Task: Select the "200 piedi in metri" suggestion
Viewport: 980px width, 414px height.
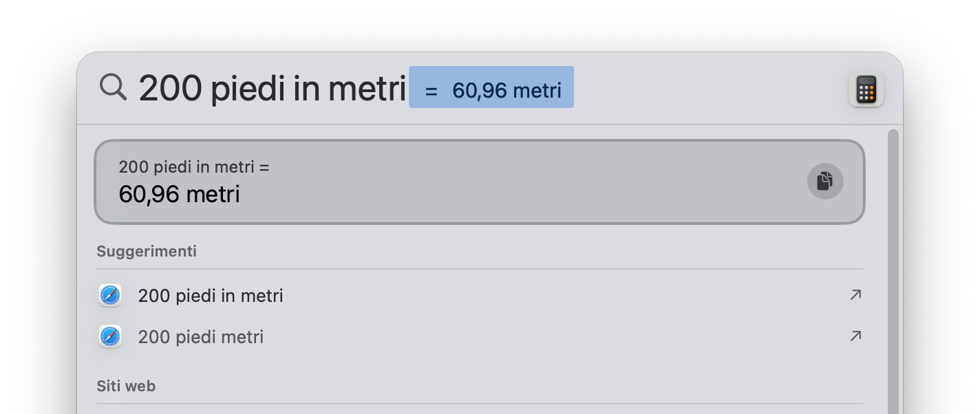Action: click(x=211, y=296)
